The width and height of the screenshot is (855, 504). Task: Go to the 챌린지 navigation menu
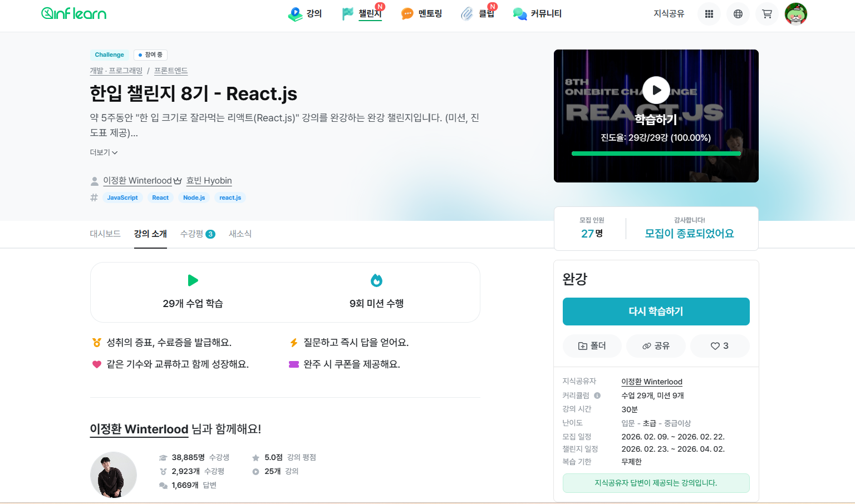pos(362,14)
